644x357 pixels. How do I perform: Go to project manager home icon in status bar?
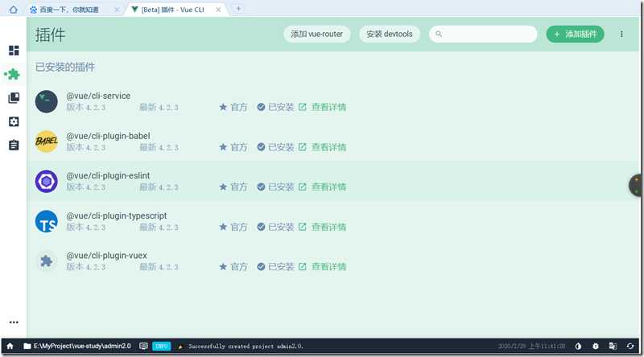click(10, 346)
